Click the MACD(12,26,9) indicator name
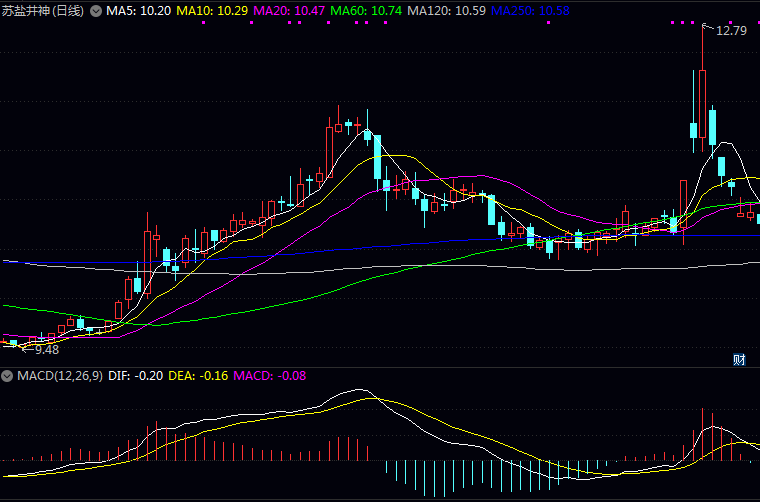760x502 pixels. 57,376
